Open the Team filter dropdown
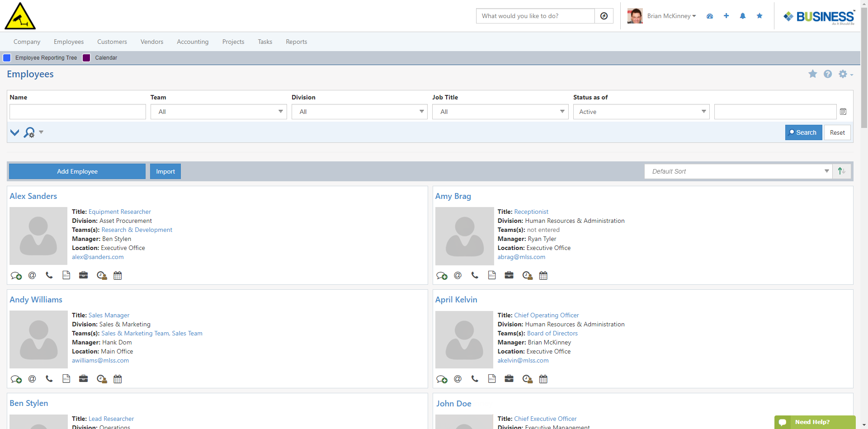Screen dimensions: 868x429 click(219, 112)
